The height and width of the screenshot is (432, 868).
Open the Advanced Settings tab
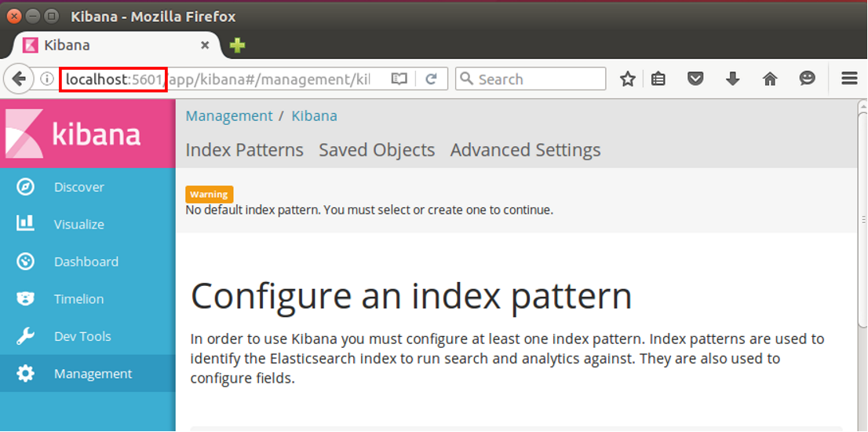[525, 150]
